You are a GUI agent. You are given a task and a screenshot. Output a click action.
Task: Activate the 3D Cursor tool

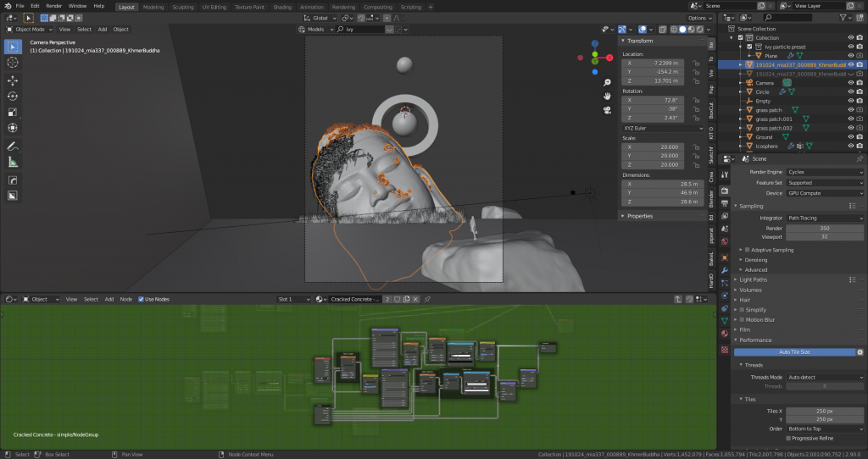13,62
